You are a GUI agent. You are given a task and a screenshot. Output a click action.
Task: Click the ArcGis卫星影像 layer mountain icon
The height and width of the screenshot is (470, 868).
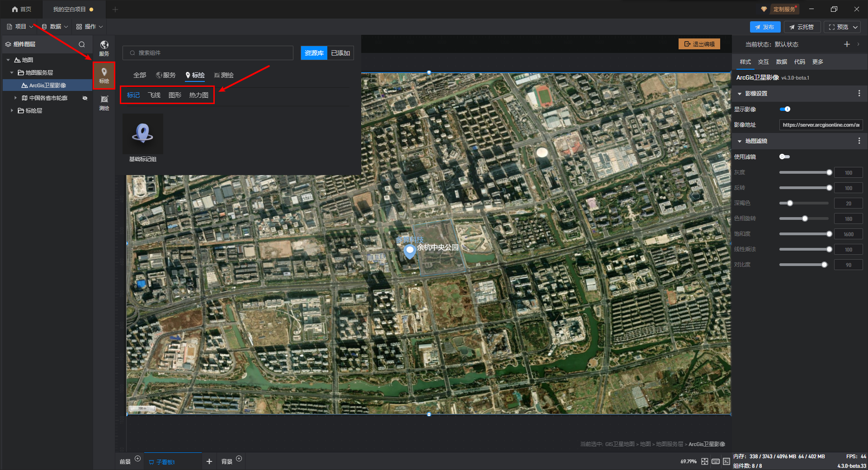click(24, 85)
